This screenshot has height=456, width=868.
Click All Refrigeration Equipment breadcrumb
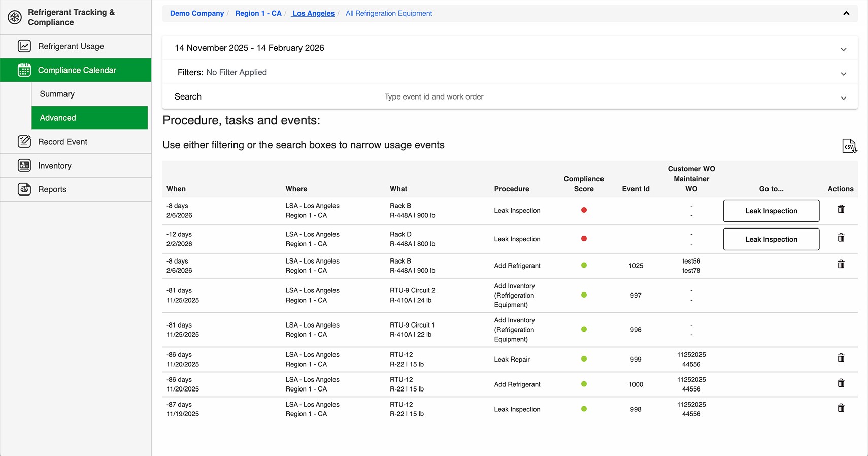click(389, 13)
